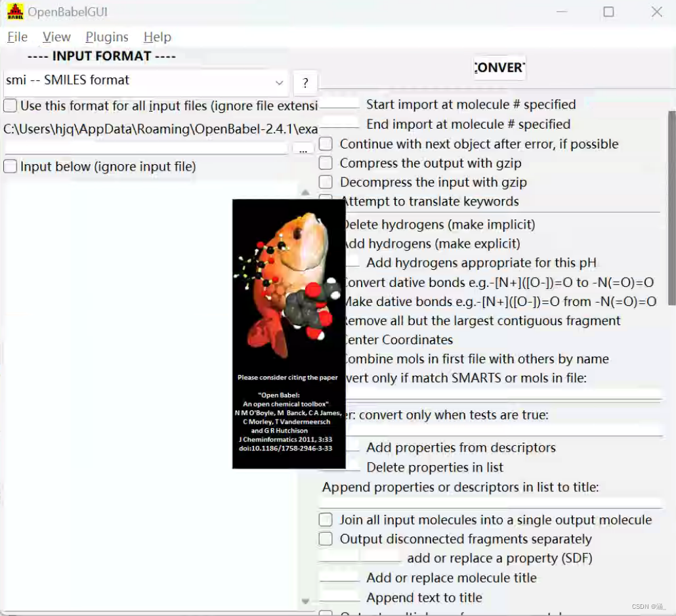Click the 'Delete properties in list' label

[434, 468]
